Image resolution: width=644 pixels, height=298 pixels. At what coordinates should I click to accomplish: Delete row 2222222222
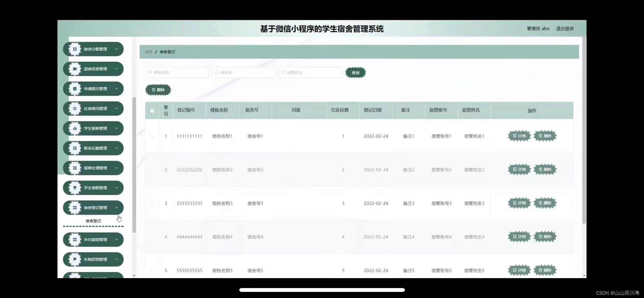click(545, 170)
